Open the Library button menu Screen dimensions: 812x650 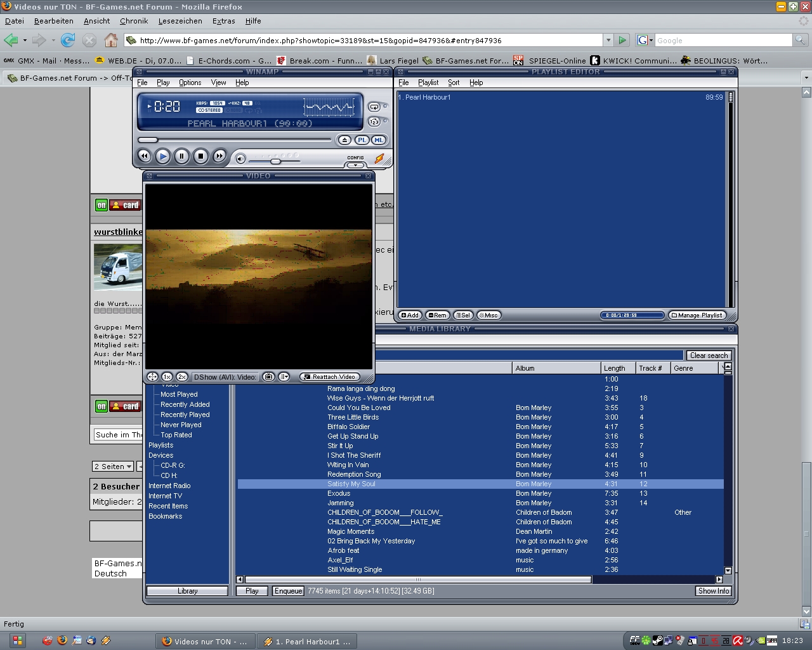click(187, 591)
